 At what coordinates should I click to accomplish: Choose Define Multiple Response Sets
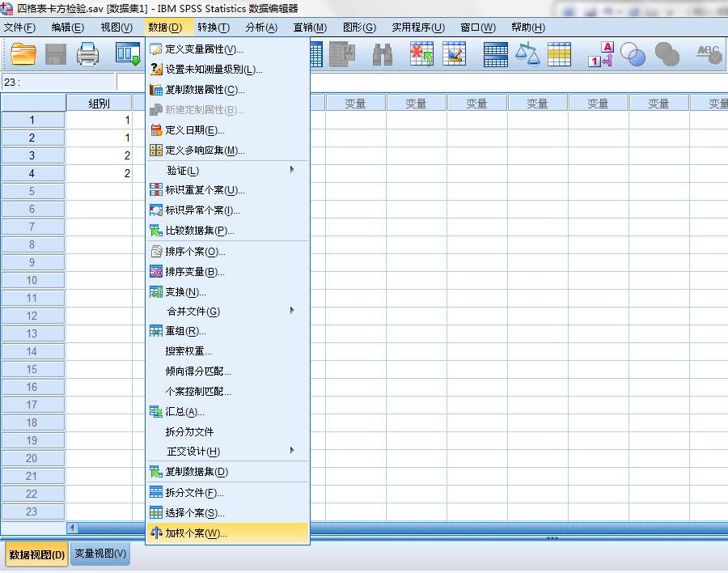coord(227,150)
